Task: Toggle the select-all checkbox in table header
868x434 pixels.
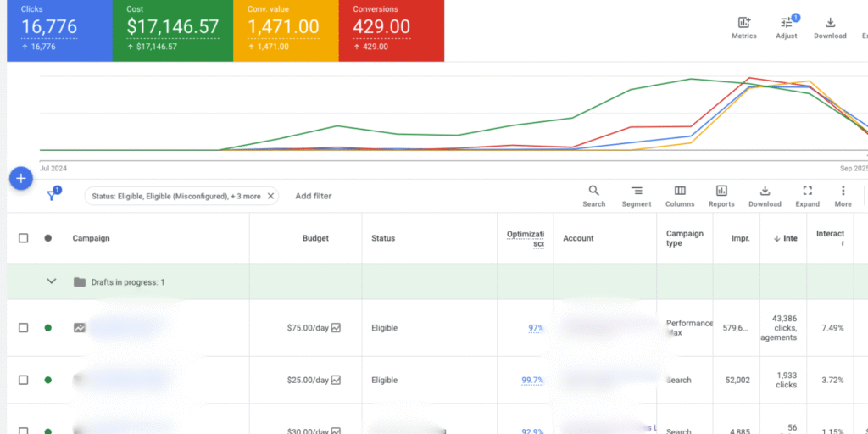Action: (24, 238)
